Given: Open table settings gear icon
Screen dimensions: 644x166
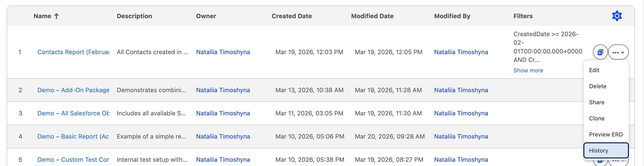Looking at the screenshot, I should (x=617, y=16).
